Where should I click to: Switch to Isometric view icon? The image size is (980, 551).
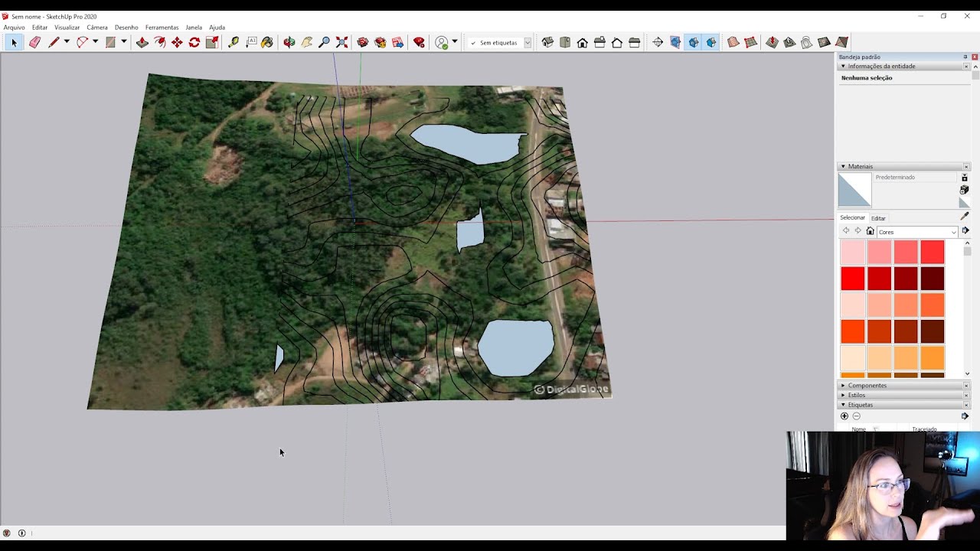[x=547, y=43]
